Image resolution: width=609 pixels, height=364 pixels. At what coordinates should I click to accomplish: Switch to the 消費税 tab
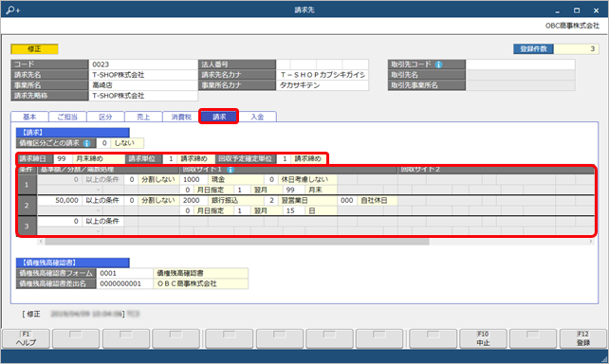[x=181, y=117]
